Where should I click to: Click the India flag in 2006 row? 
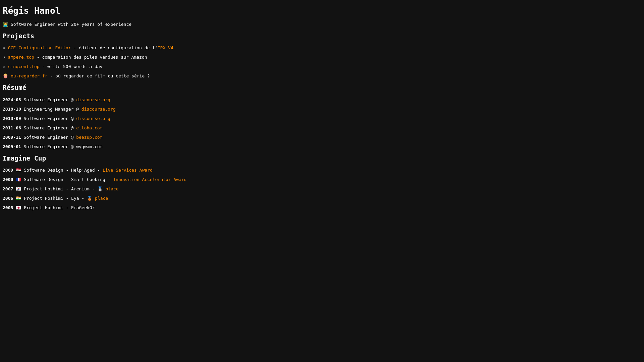pos(18,198)
